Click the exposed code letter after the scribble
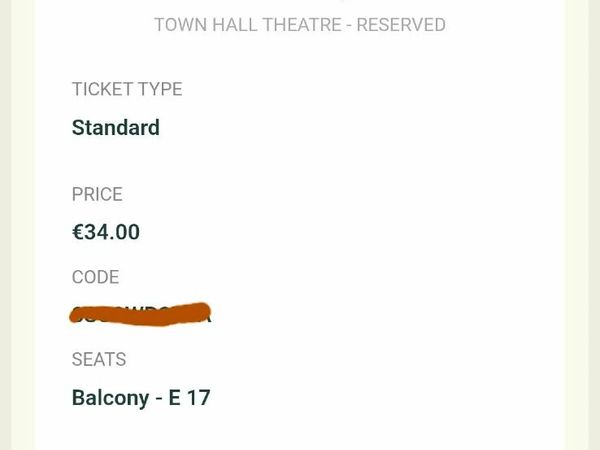Screen dimensions: 600x450 pos(206,316)
